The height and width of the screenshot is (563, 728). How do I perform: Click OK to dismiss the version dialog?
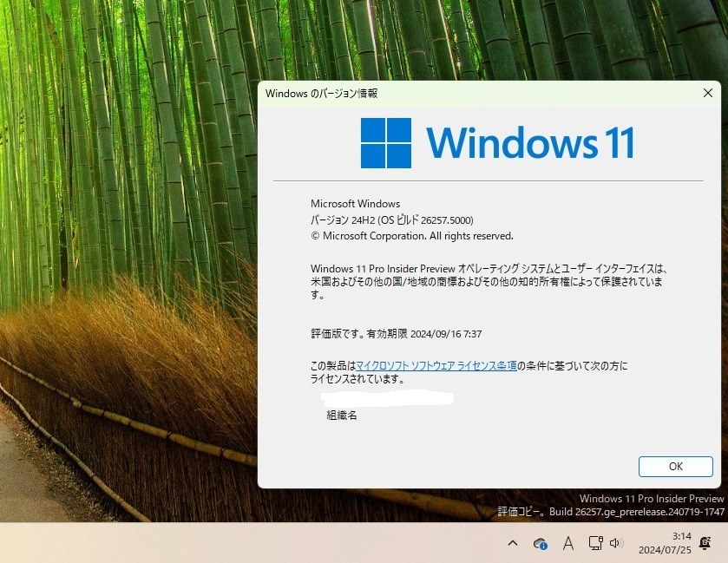point(676,467)
